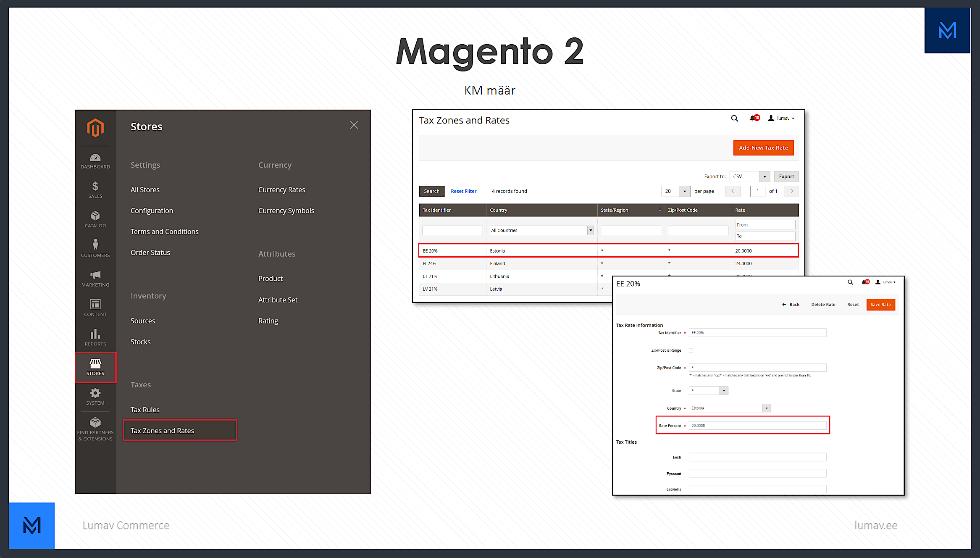Click the Lumav M logo at top right

(947, 30)
